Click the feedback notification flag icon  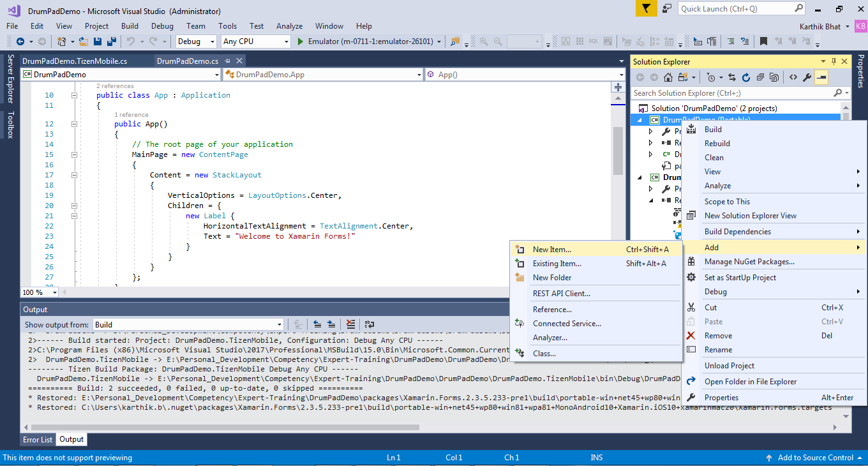(645, 8)
